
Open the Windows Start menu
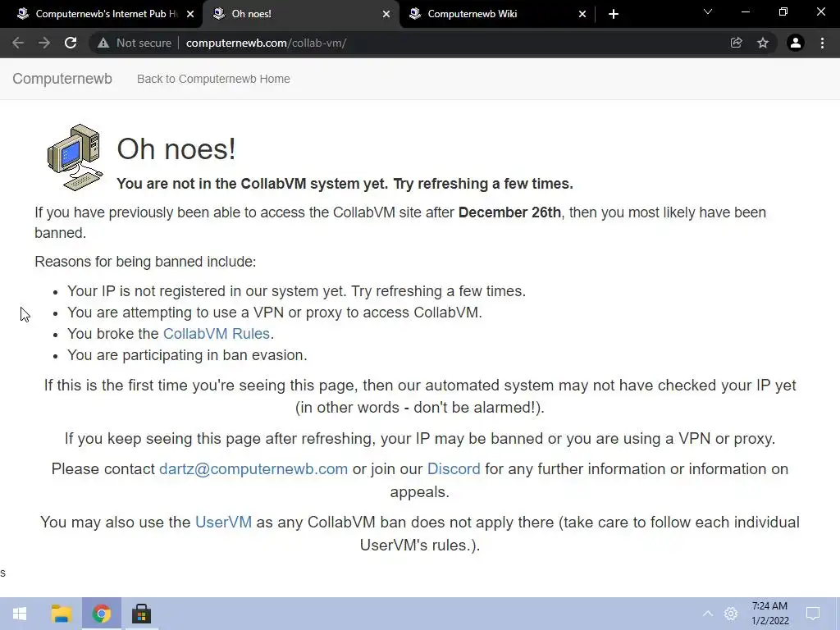tap(20, 614)
